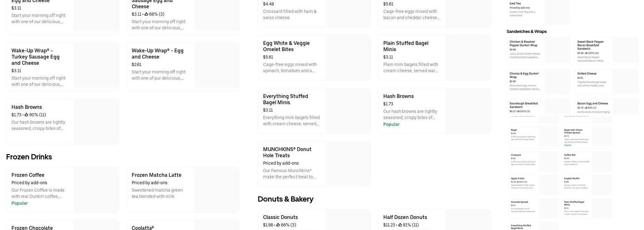Click the Sandwiches & Wraps section heading
Viewport: 644px width, 230px height.
click(527, 32)
